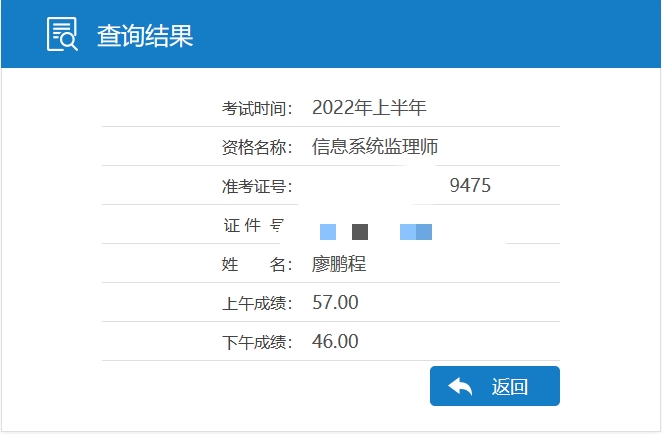Click the first light blue masked block
This screenshot has height=434, width=662.
(328, 232)
